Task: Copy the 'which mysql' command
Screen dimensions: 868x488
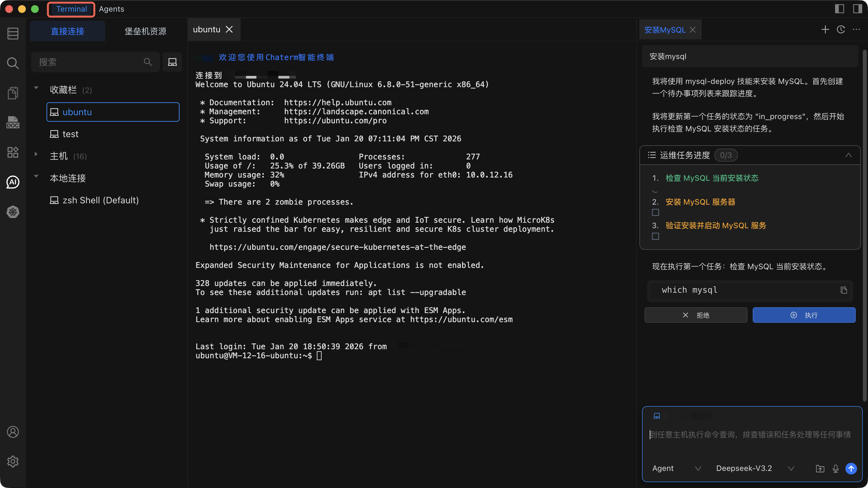Action: pyautogui.click(x=843, y=290)
